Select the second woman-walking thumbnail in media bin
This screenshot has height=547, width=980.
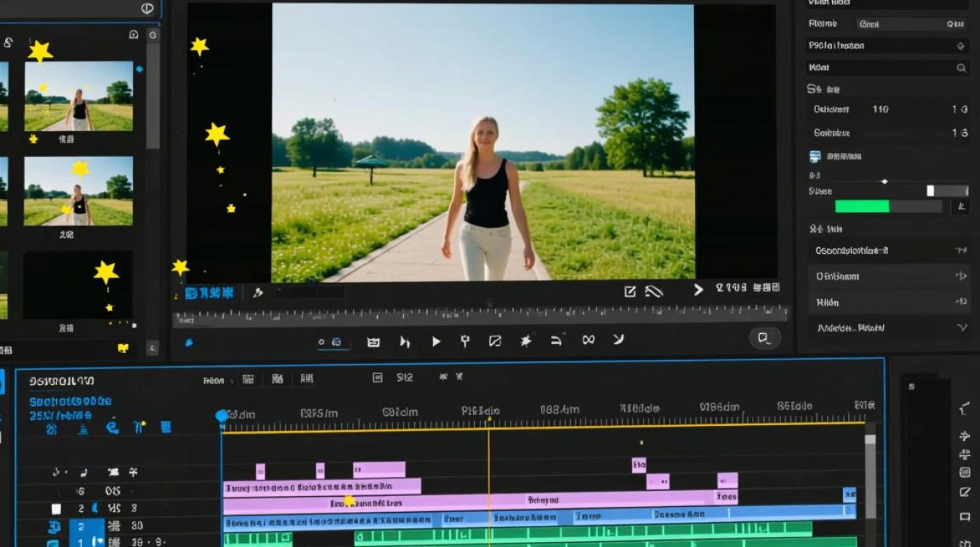pos(79,191)
